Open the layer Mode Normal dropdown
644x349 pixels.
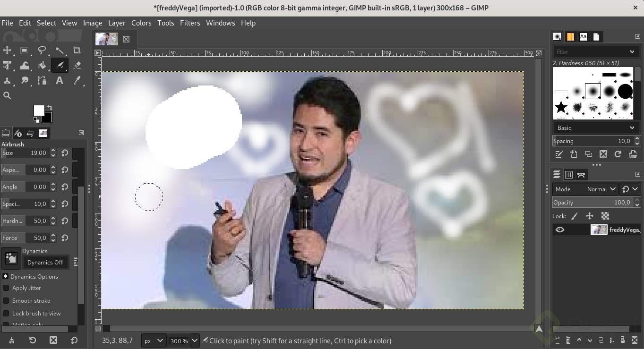click(586, 189)
